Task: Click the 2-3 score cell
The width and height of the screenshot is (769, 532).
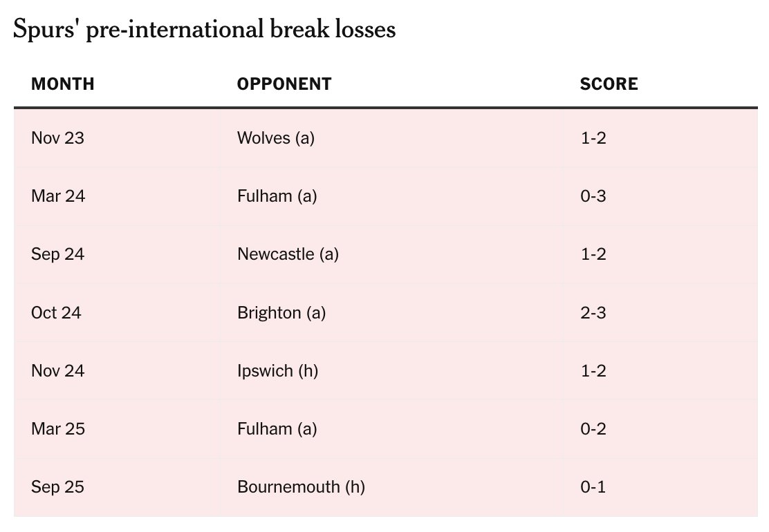Action: tap(593, 313)
